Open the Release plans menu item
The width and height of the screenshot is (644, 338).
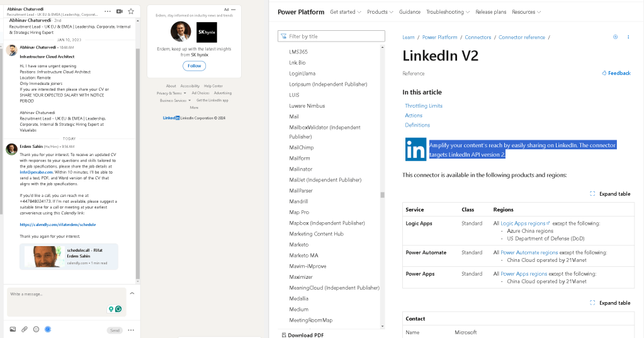tap(491, 12)
